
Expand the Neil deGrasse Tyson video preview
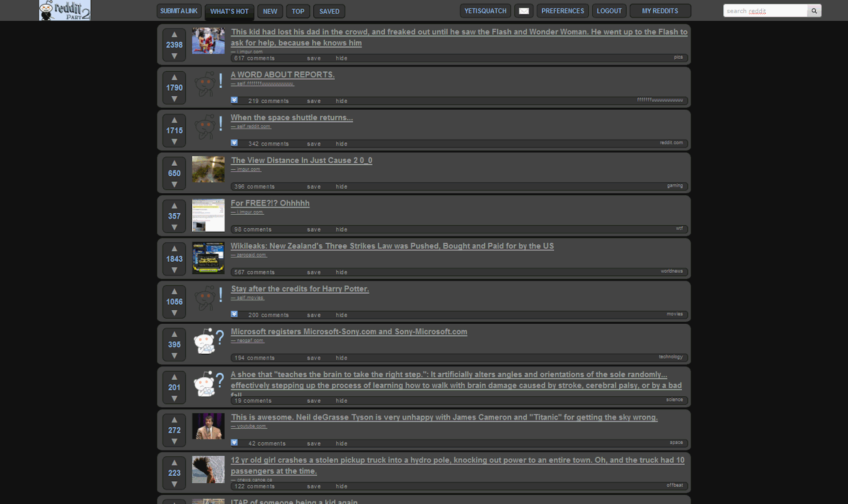tap(234, 443)
